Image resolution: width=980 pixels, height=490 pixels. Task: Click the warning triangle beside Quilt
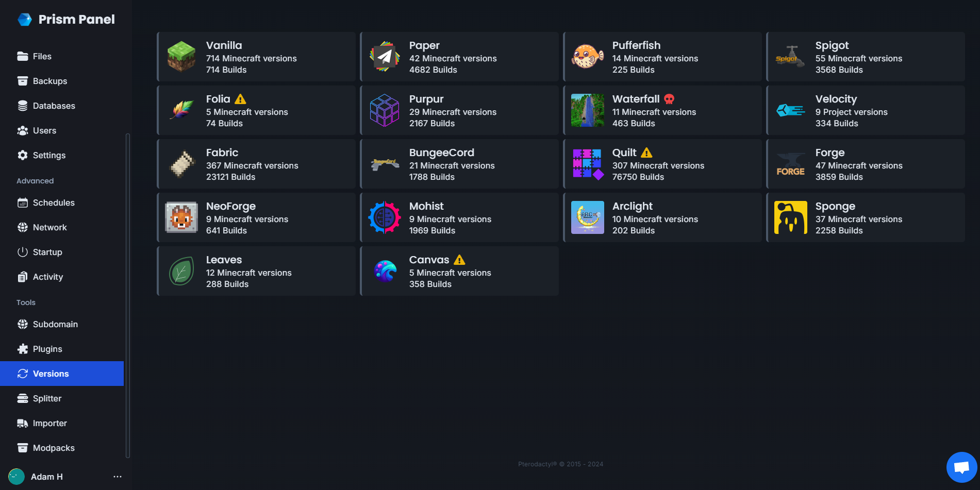click(x=646, y=153)
